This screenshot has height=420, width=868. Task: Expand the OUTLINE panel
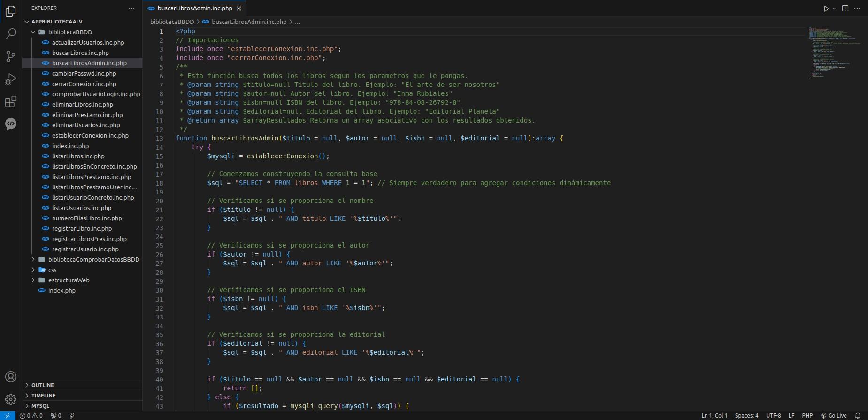click(82, 385)
